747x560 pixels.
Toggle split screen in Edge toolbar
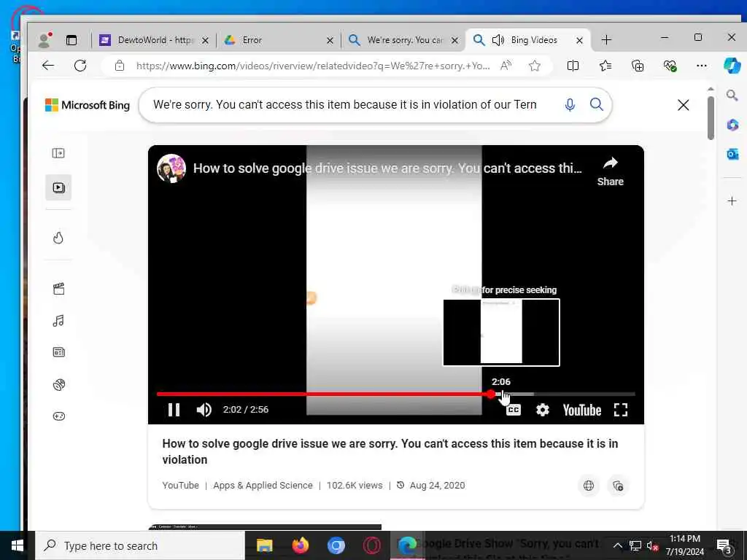tap(573, 66)
